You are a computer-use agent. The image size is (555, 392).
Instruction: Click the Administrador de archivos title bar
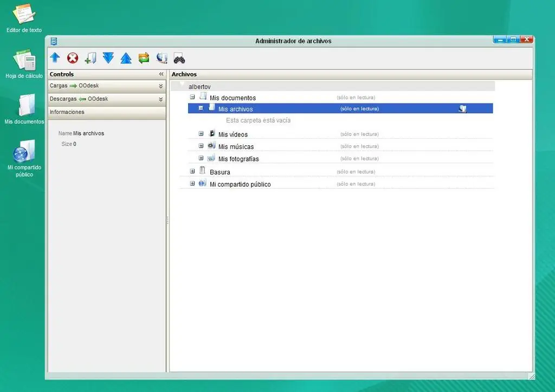coord(293,41)
